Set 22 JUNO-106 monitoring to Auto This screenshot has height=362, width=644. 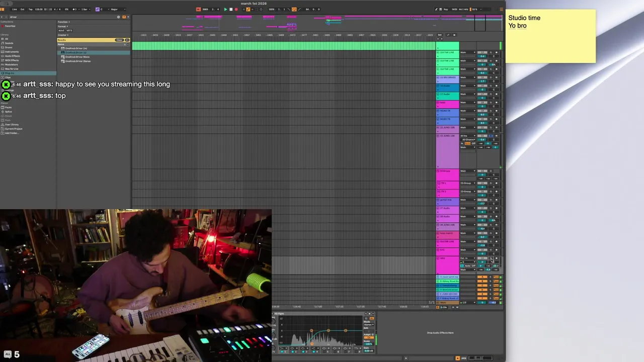pos(467,143)
